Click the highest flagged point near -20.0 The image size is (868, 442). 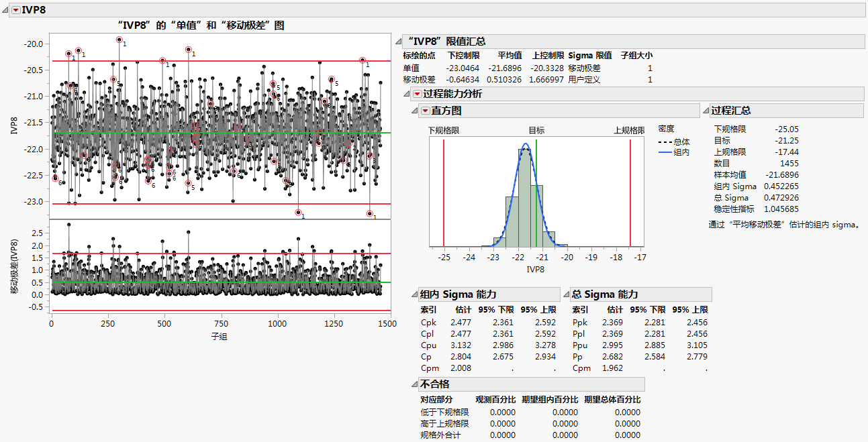(x=119, y=40)
